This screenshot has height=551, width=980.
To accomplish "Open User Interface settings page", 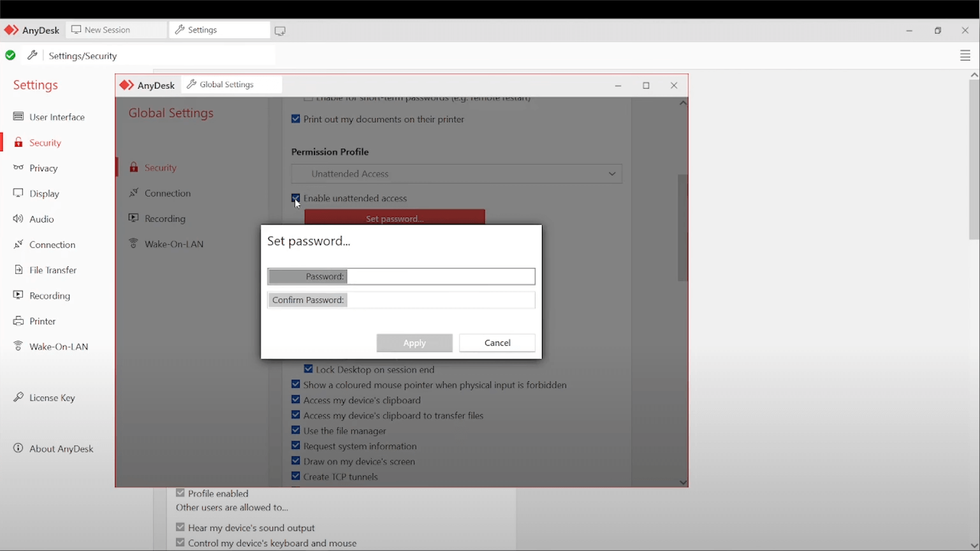I will pyautogui.click(x=57, y=117).
